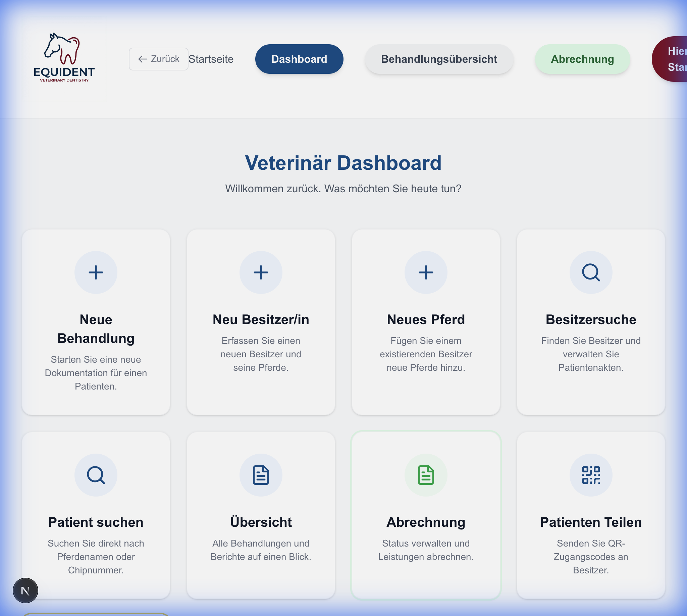Open the Next.js dev tools badge

coord(25,590)
